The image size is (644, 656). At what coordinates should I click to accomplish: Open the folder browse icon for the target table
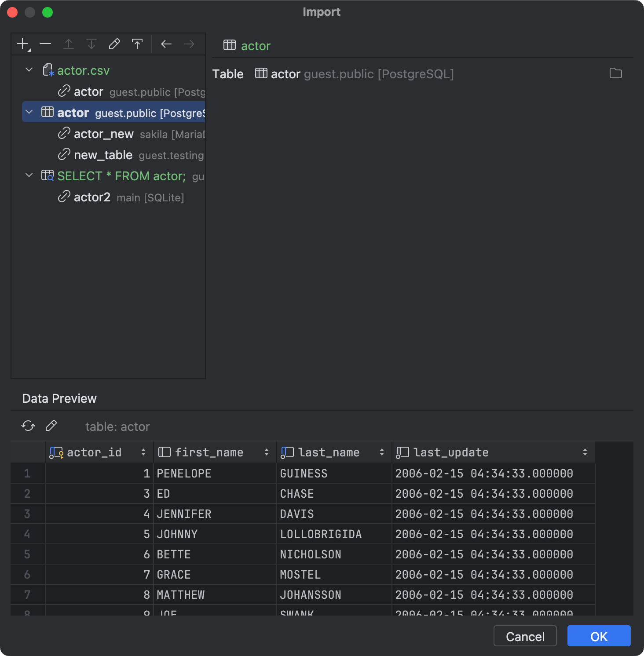(616, 73)
